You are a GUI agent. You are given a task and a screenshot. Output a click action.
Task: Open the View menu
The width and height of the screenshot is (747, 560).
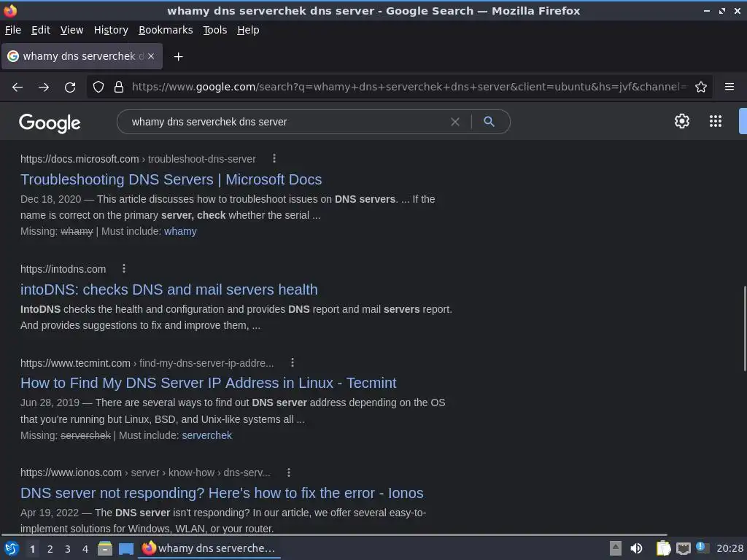[x=72, y=30]
